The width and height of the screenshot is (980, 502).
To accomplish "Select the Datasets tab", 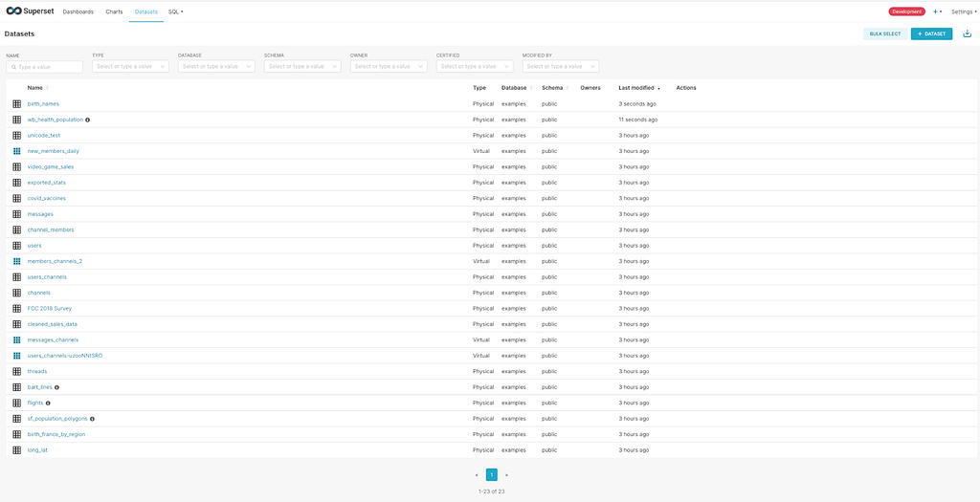I will pyautogui.click(x=146, y=11).
